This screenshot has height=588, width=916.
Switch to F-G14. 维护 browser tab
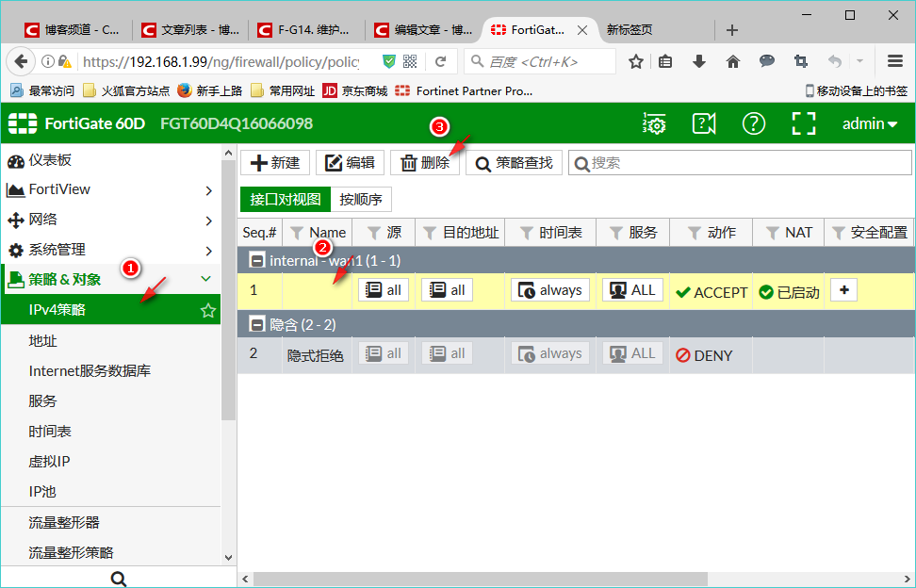305,30
